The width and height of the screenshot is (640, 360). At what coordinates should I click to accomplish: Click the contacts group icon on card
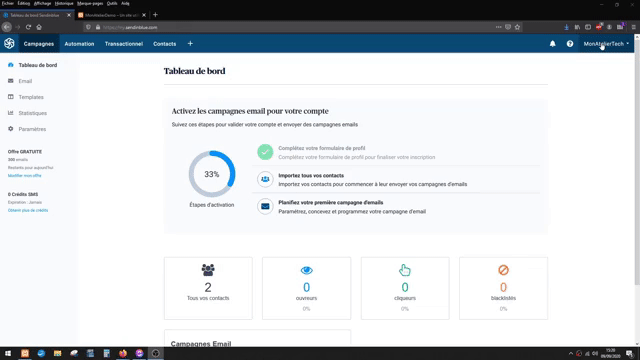coord(208,269)
